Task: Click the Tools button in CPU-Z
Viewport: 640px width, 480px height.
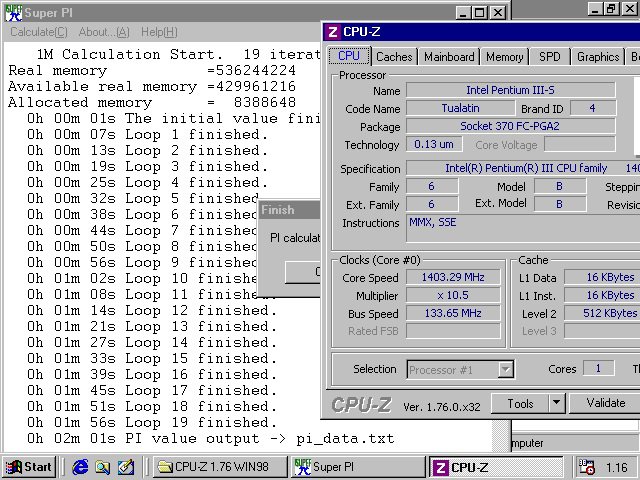Action: click(x=520, y=403)
